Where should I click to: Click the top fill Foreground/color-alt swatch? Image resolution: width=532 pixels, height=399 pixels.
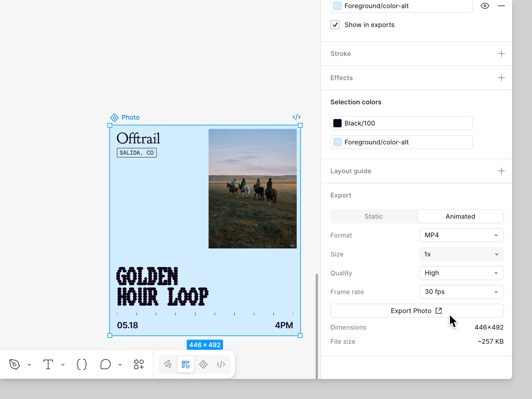[337, 6]
